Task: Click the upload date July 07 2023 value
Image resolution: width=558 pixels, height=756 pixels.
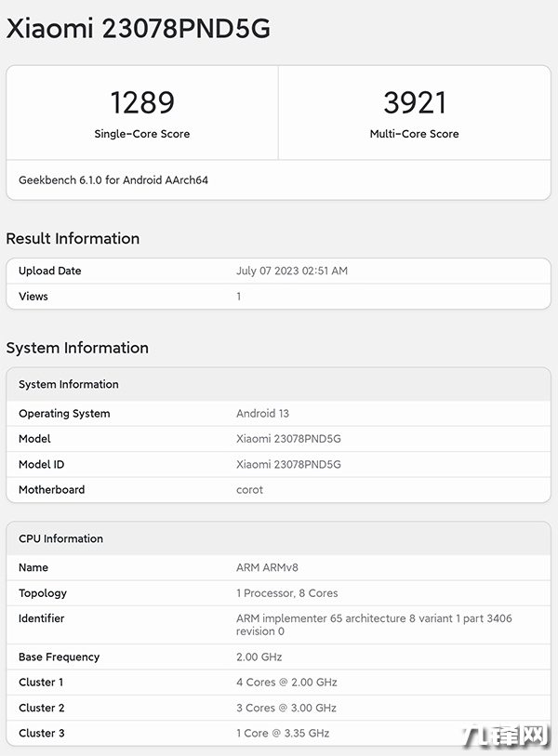Action: (x=291, y=271)
